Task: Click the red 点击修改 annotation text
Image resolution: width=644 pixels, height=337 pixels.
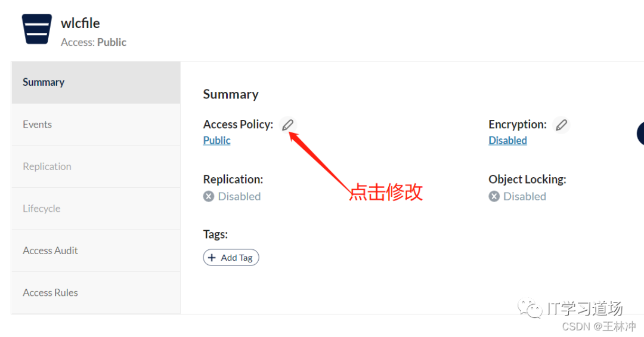Action: point(386,191)
